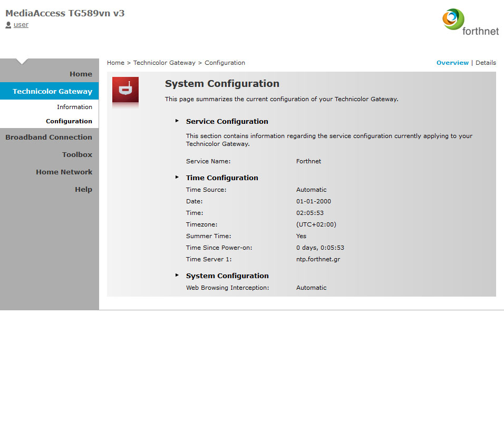
Task: Click the uptime value 0 days, 0:05:53
Action: 320,248
